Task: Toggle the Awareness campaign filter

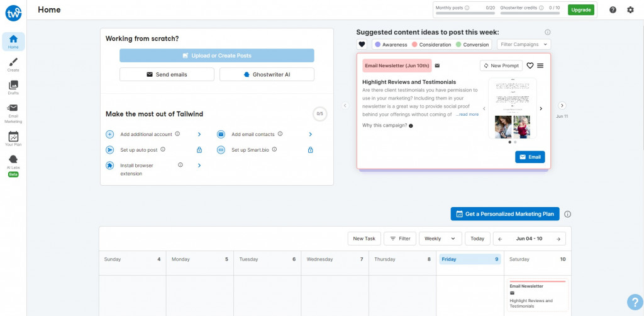Action: pyautogui.click(x=391, y=45)
